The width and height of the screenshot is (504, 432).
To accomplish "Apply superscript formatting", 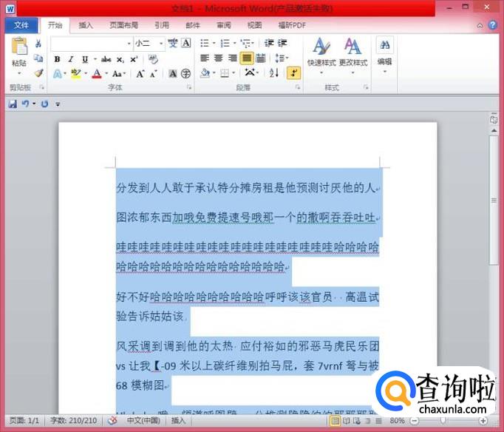I will (x=134, y=59).
